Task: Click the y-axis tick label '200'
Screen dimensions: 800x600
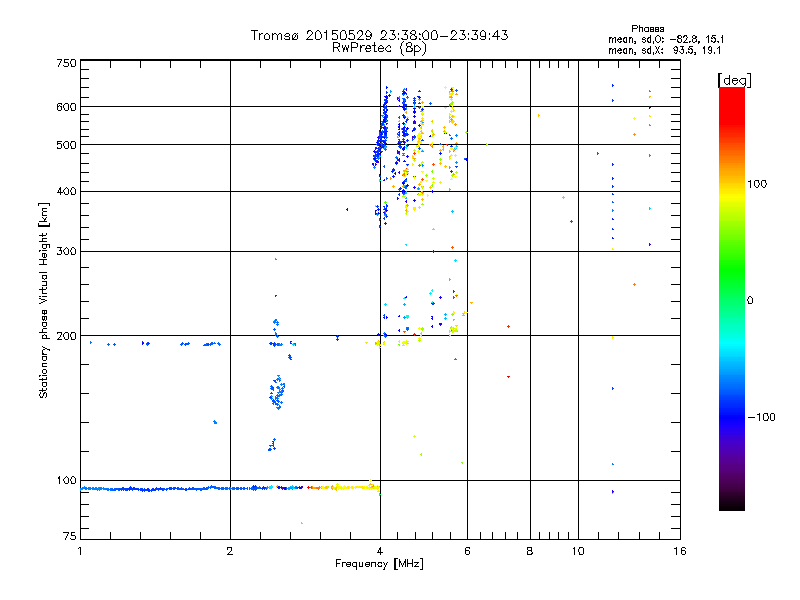Action: click(66, 336)
